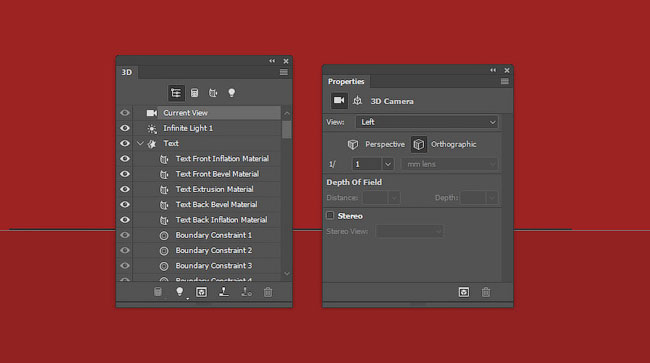Click the Boundary Constraint 3 circle icon
Viewport: 650px width, 363px height.
click(x=164, y=266)
